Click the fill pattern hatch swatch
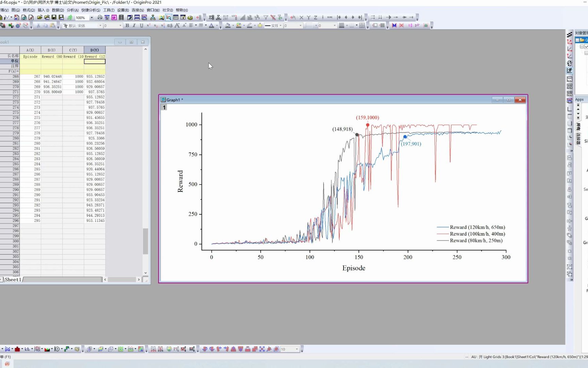 (342, 26)
